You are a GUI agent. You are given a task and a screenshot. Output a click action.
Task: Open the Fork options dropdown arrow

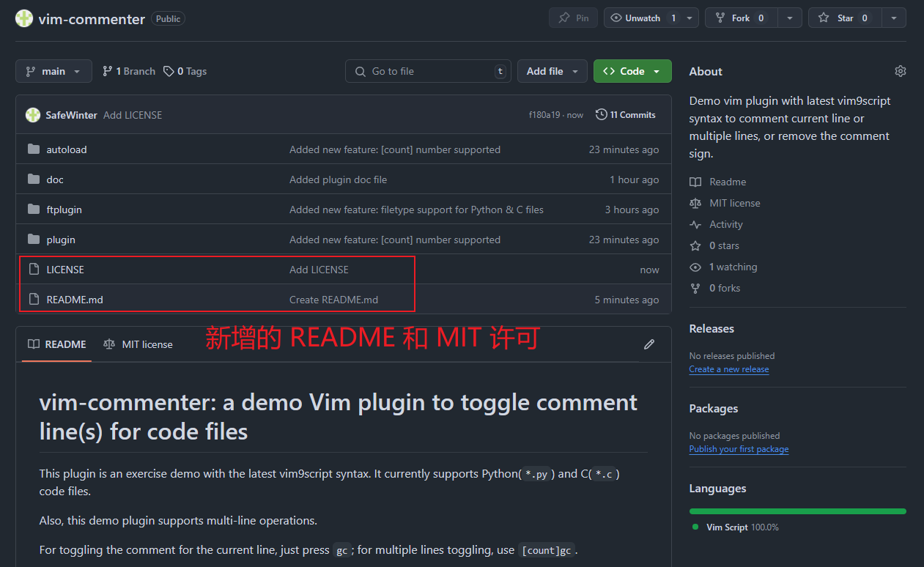point(790,18)
